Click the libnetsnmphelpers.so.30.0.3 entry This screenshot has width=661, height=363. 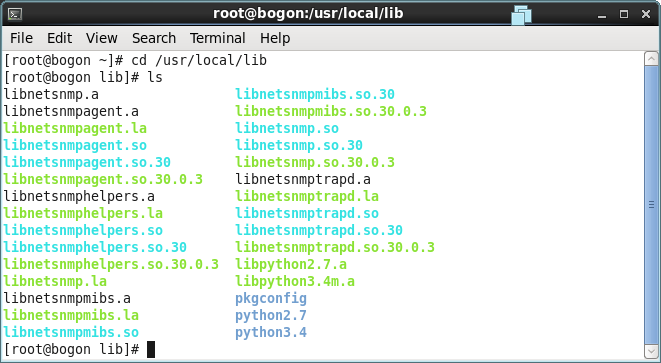coord(111,264)
